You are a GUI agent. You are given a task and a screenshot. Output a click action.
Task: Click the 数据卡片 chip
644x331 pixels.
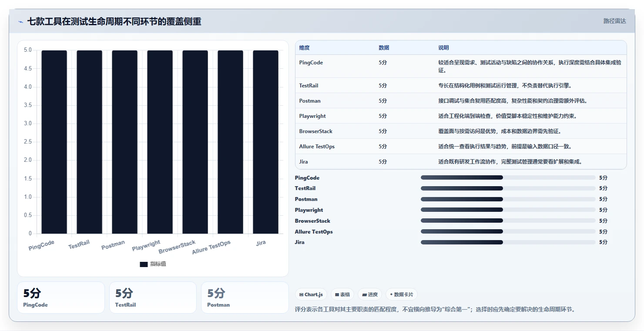tap(401, 295)
